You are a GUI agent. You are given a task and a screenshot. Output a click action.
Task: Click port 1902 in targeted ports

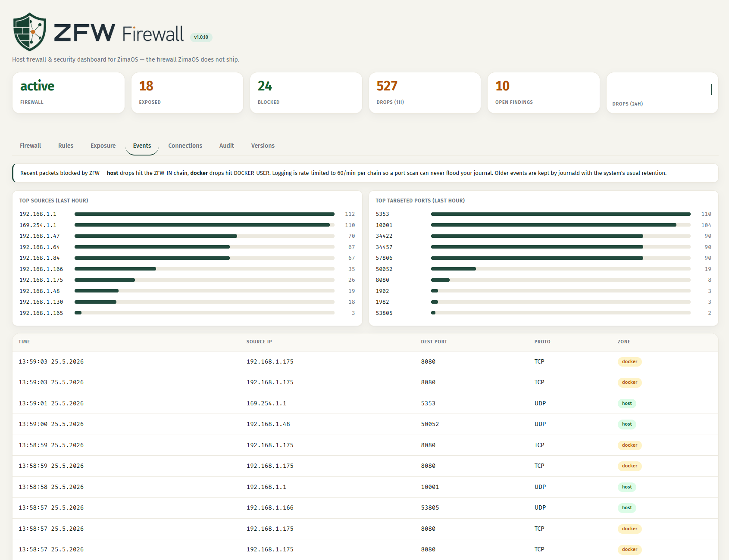(x=544, y=291)
